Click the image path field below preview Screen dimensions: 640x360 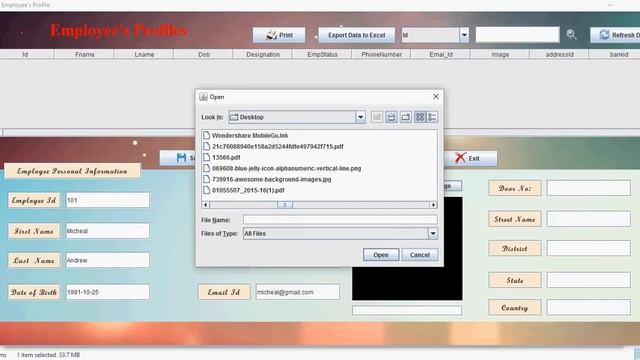[407, 311]
